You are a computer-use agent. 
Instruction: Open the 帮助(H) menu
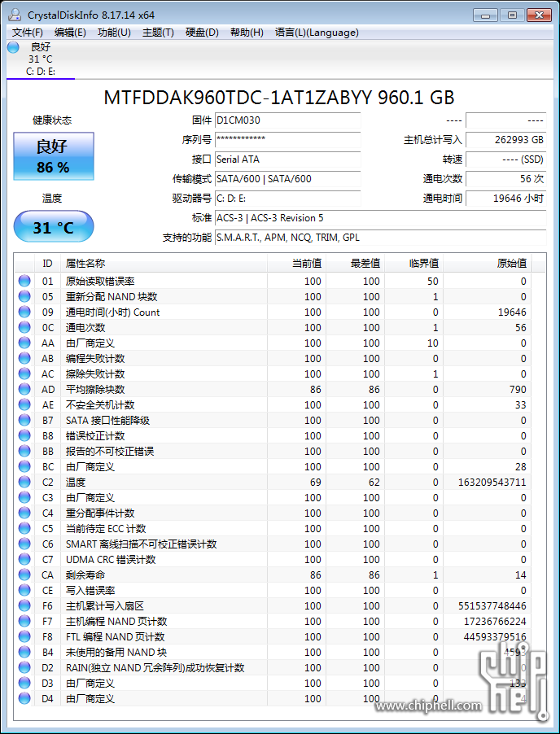pyautogui.click(x=247, y=33)
